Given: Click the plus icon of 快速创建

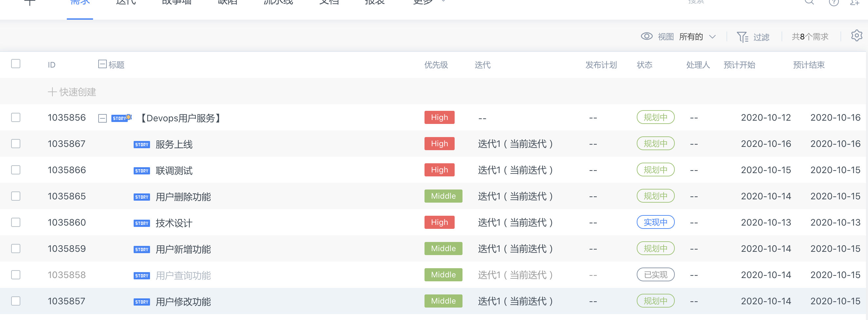Looking at the screenshot, I should click(52, 92).
